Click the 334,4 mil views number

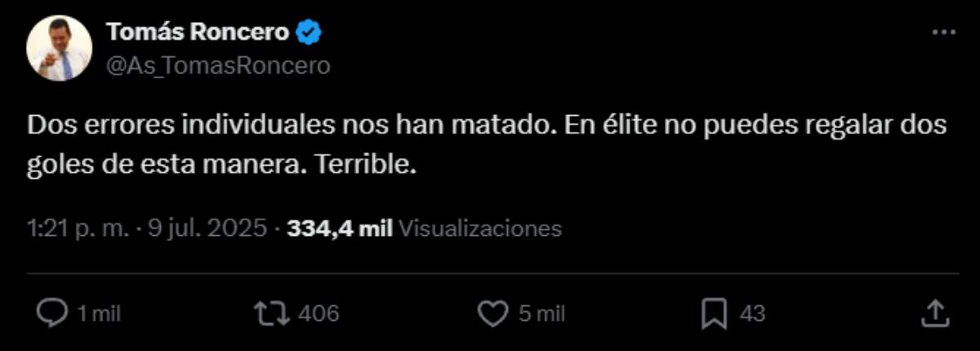[x=340, y=228]
